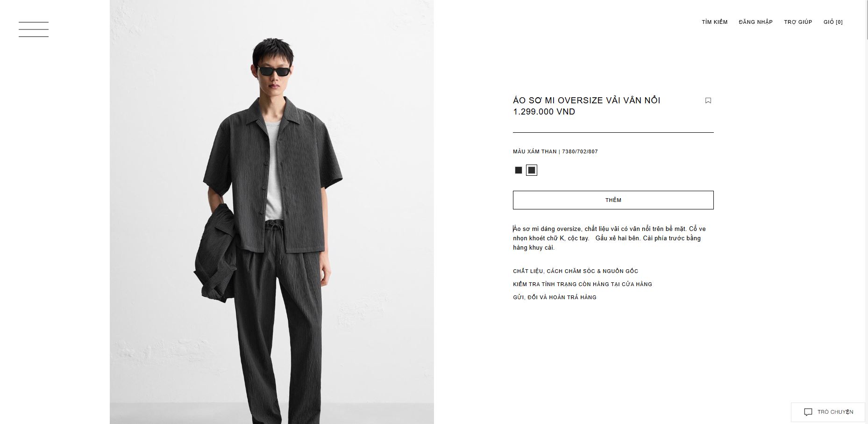Click the THÊM add button

tap(613, 200)
